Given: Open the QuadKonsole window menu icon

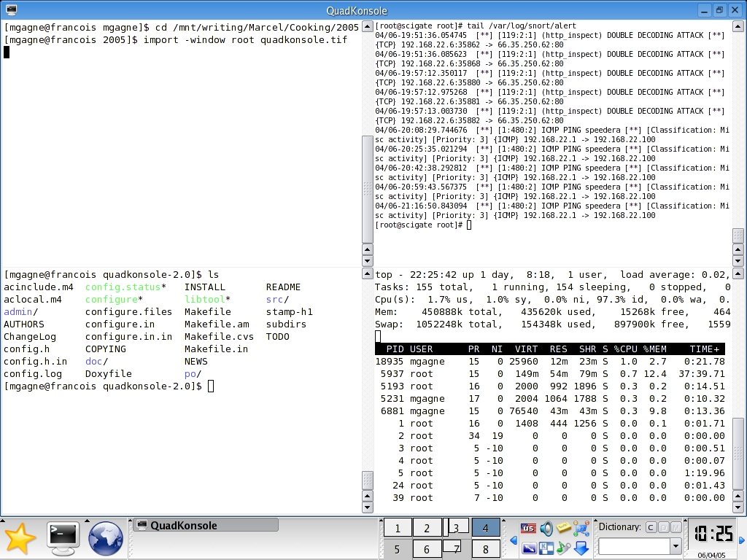Looking at the screenshot, I should pos(11,10).
